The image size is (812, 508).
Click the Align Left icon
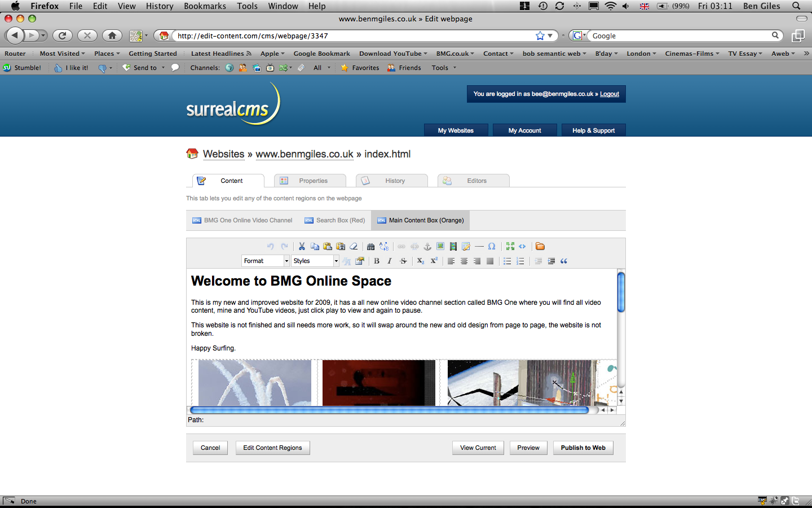451,261
